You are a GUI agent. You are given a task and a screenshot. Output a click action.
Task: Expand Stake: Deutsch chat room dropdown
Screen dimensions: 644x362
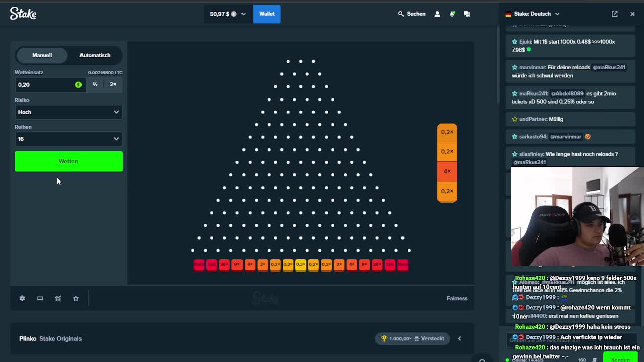[532, 14]
